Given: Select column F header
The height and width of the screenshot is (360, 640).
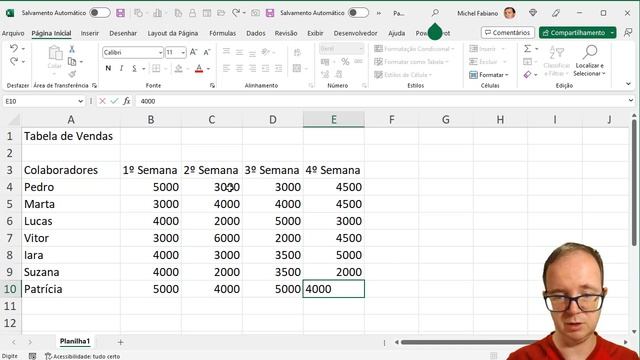Looking at the screenshot, I should tap(391, 120).
